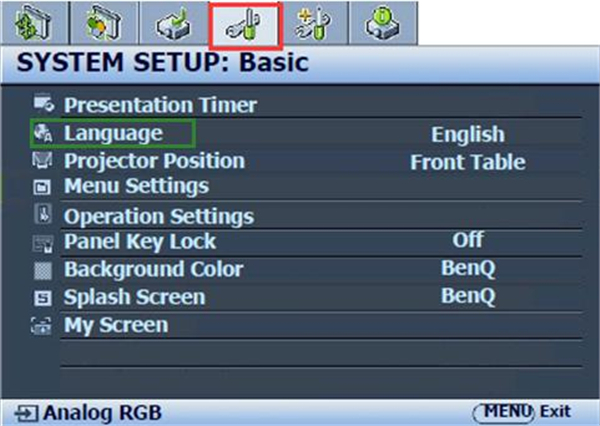
Task: Open the Menu Settings submenu
Action: coord(137,186)
